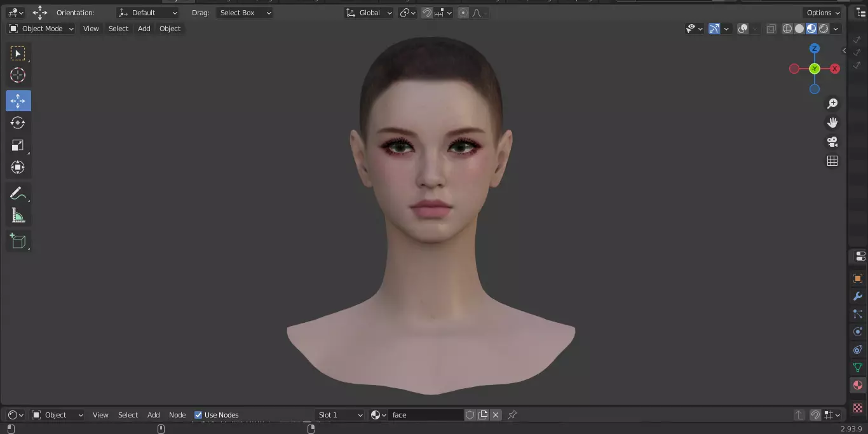
Task: Toggle node editor snapping magnet
Action: click(x=815, y=415)
